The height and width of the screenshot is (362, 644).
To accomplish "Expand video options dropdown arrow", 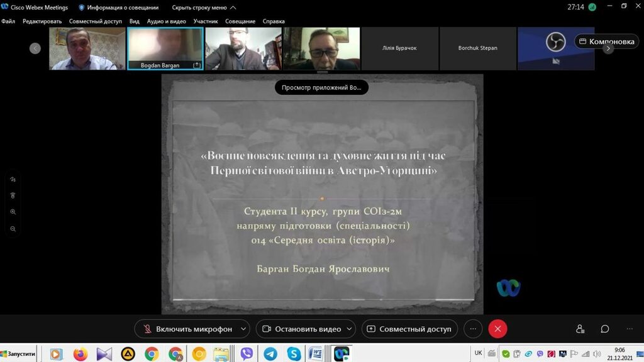I will pyautogui.click(x=350, y=329).
